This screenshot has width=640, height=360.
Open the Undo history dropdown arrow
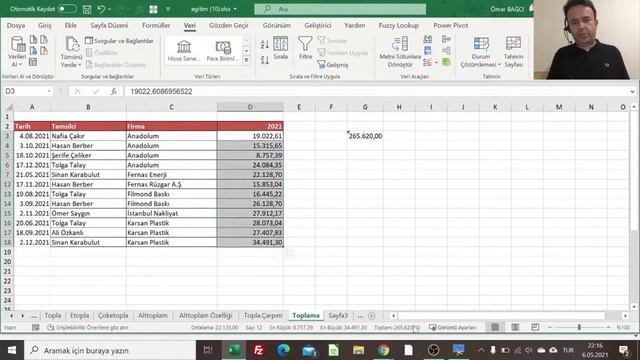(109, 9)
